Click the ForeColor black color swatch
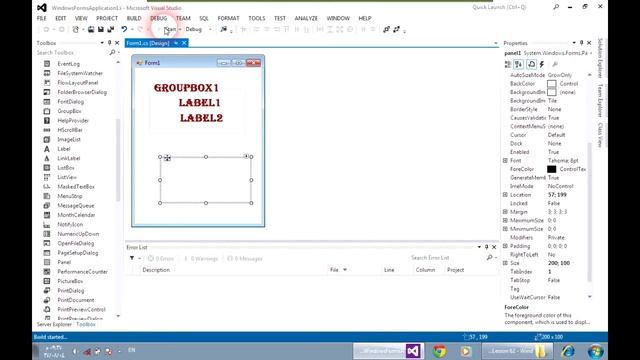Screen dimensions: 640x360 (551, 169)
